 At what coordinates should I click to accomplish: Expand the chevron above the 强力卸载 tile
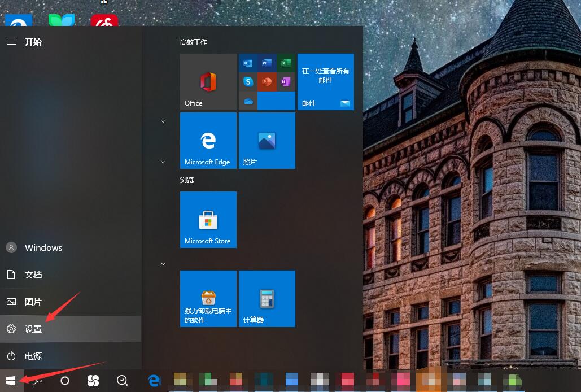[163, 264]
